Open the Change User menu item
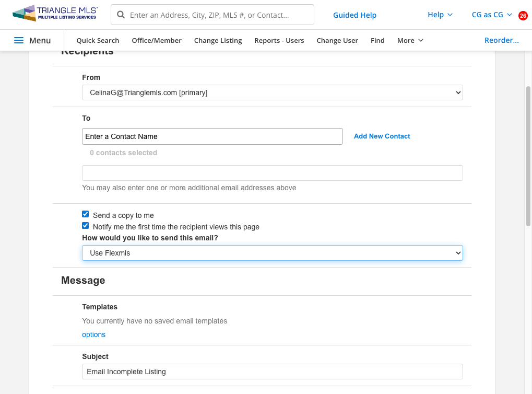The width and height of the screenshot is (532, 394). coord(337,40)
